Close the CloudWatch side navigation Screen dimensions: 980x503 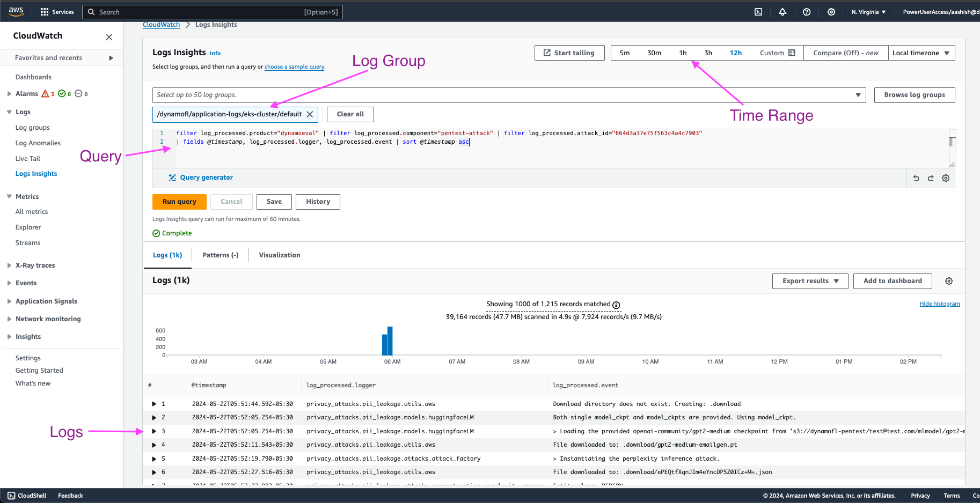(x=109, y=37)
